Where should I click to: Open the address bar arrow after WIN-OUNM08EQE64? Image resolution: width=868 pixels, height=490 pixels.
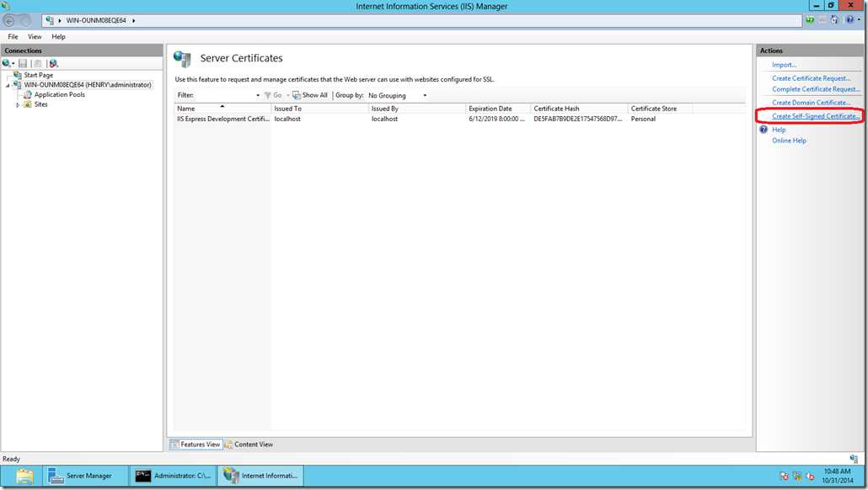click(133, 20)
